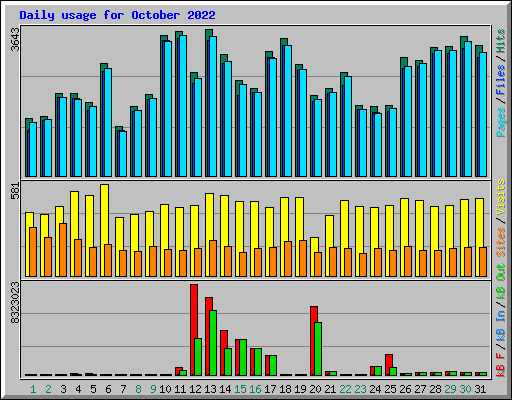Click the green kB In bar for day 13
Screen dimensions: 512x400
(x=213, y=343)
